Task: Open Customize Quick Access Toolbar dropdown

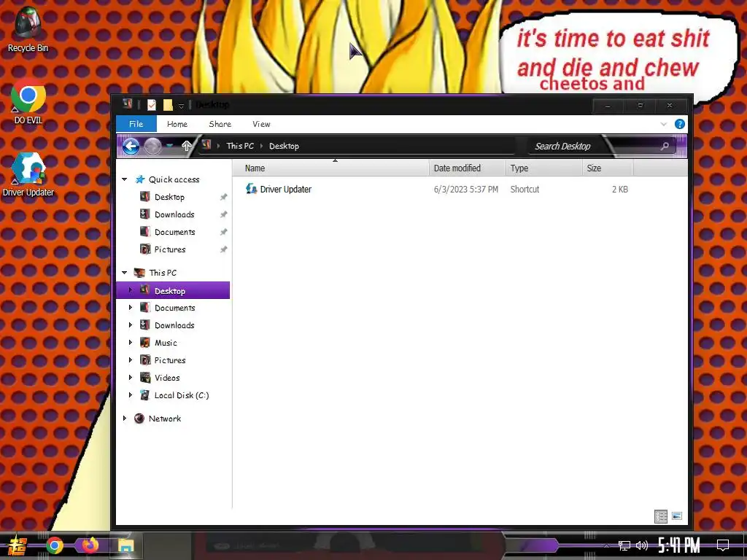Action: (181, 106)
